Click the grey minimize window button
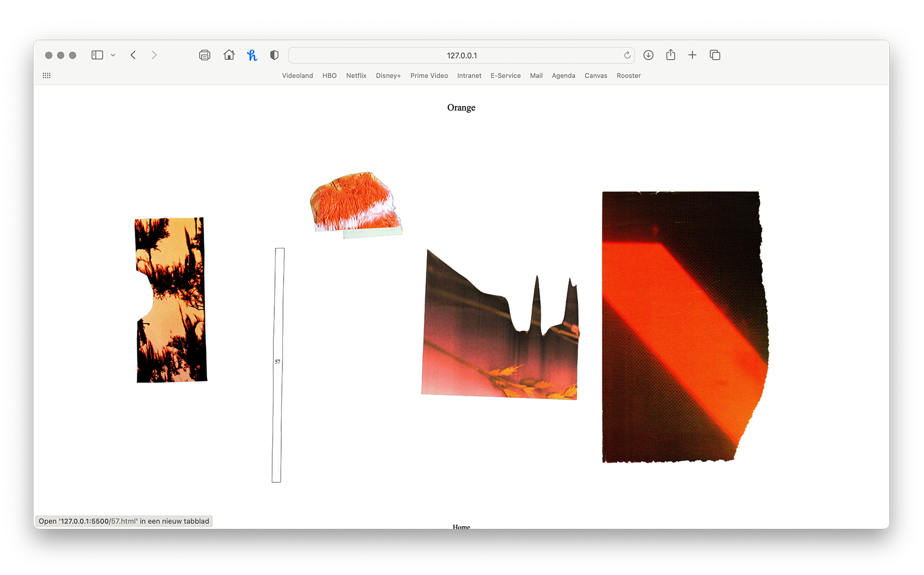The height and width of the screenshot is (575, 924). pos(60,55)
